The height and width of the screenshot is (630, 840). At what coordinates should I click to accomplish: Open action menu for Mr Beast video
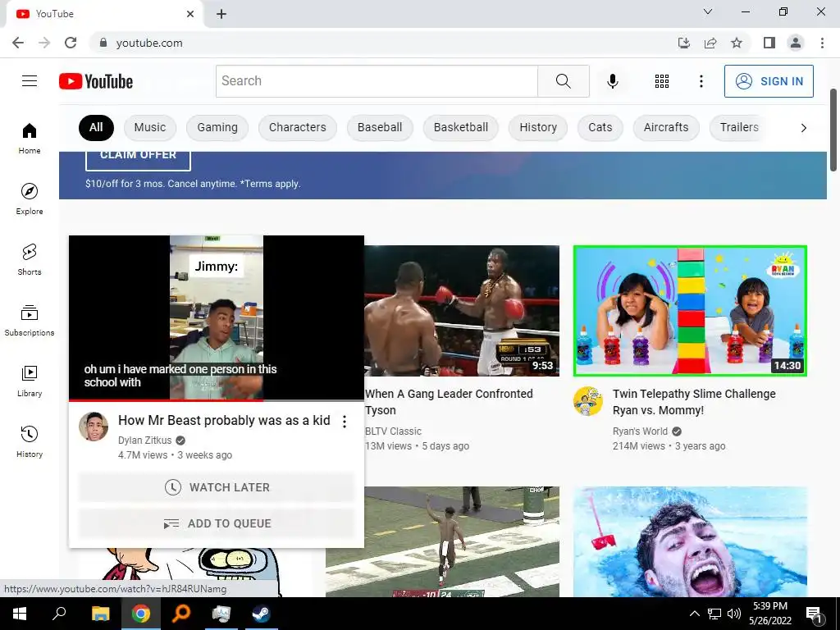click(x=345, y=422)
